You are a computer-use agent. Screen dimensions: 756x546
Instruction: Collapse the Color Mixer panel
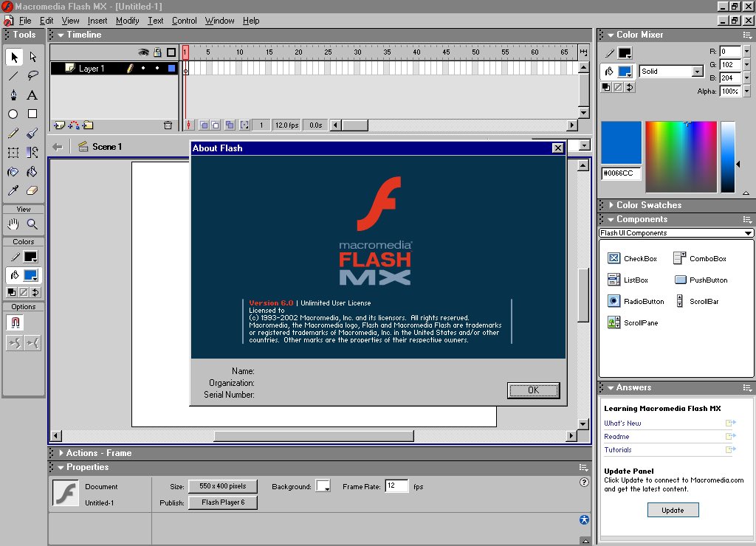611,35
